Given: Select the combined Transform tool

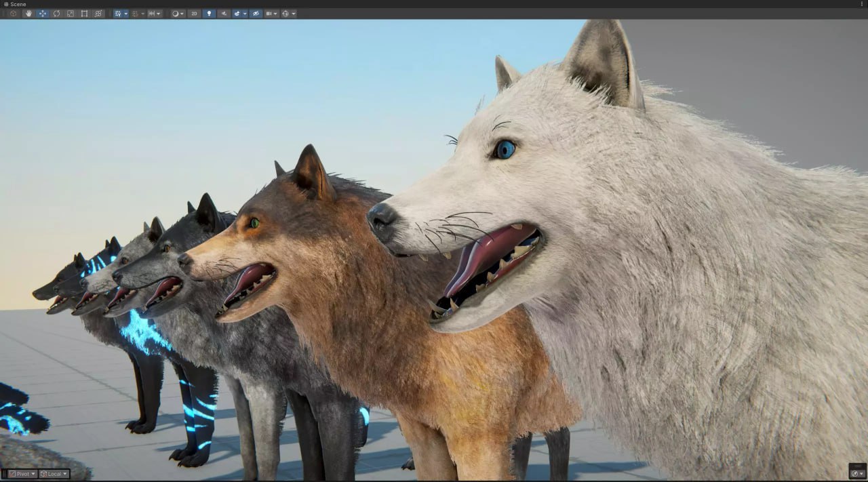Looking at the screenshot, I should tap(98, 13).
